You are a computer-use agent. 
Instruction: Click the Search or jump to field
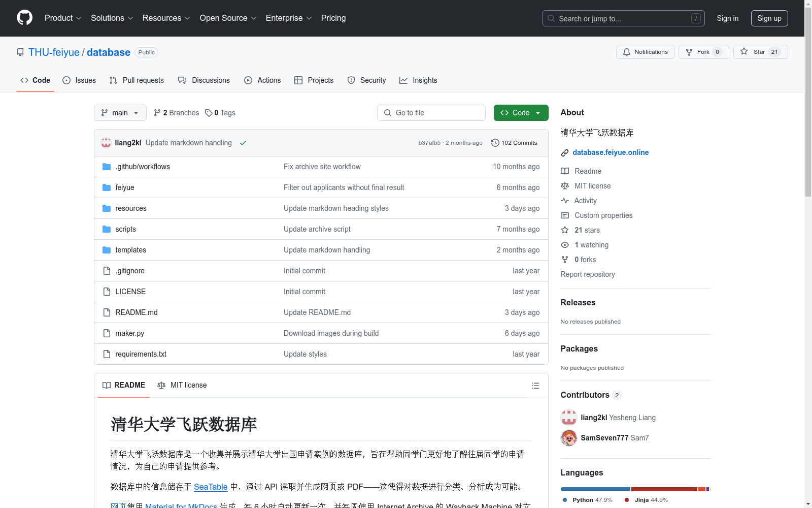pos(623,18)
